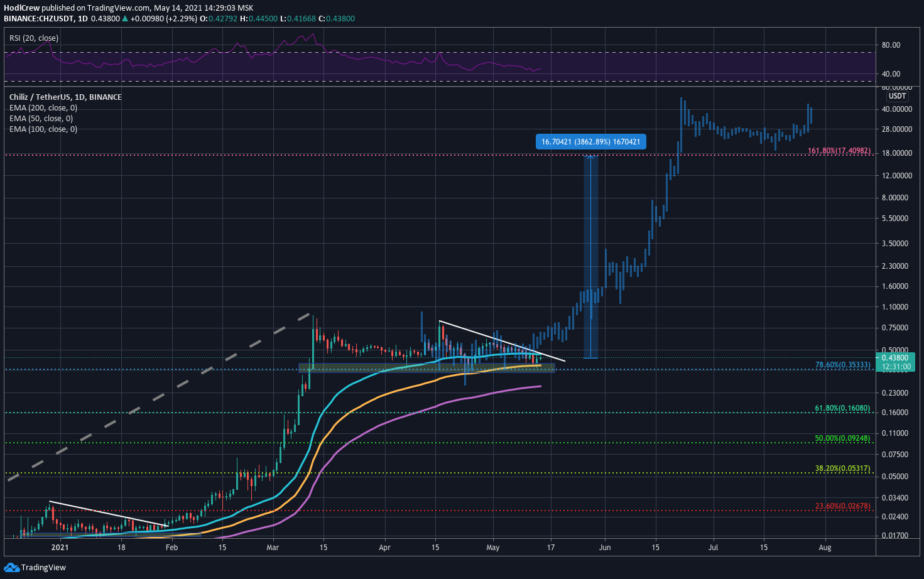Viewport: 924px width, 579px height.
Task: Click the 2021 label on time axis
Action: (x=60, y=548)
